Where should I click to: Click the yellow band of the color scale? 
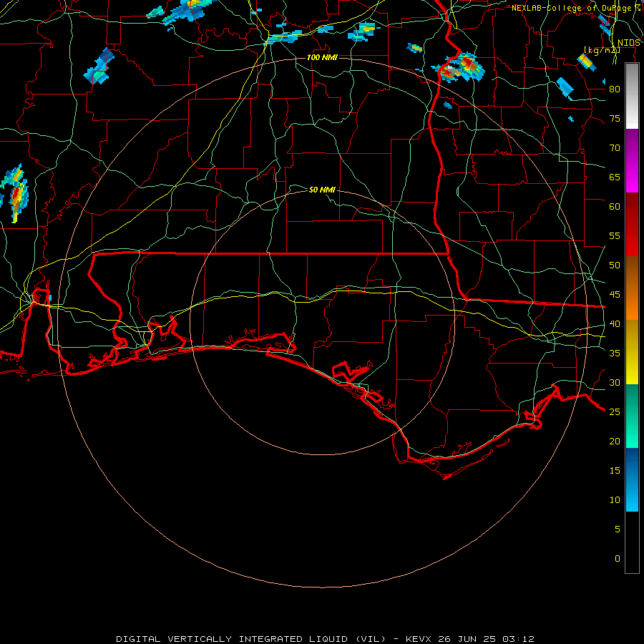[x=632, y=352]
